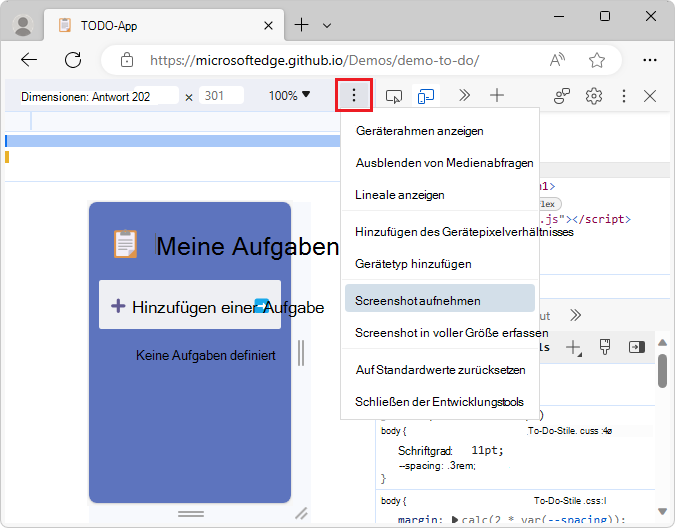This screenshot has height=528, width=675.
Task: Open the profile avatar icon
Action: pyautogui.click(x=23, y=25)
